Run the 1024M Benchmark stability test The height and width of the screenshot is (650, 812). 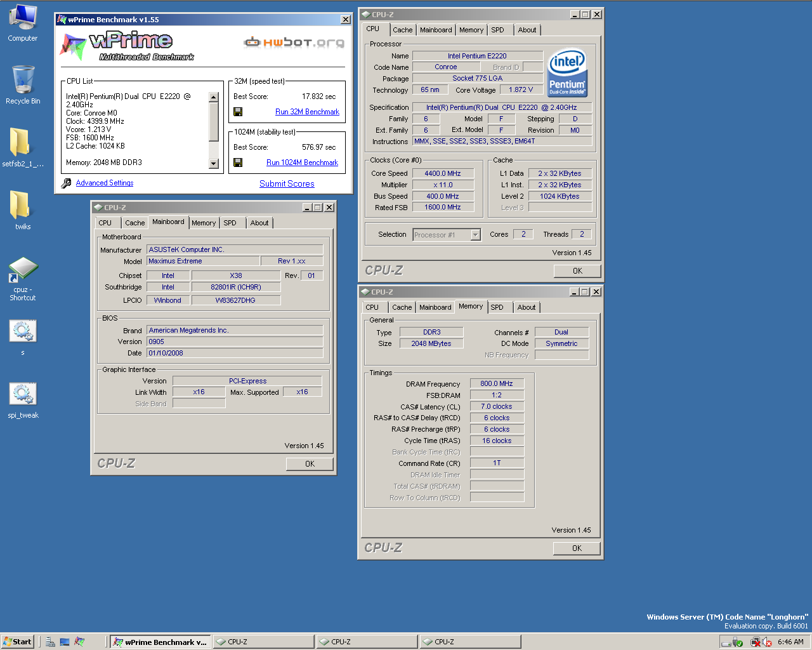click(302, 162)
